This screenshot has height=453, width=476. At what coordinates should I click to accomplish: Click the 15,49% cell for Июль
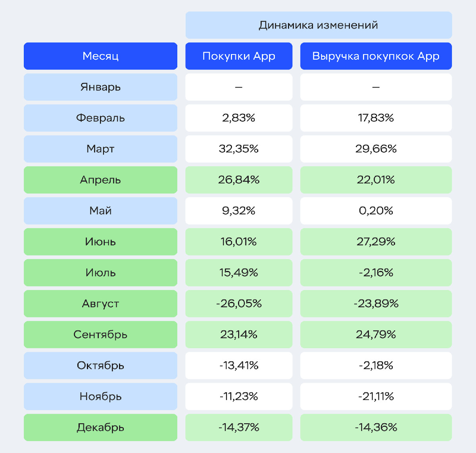(x=239, y=273)
